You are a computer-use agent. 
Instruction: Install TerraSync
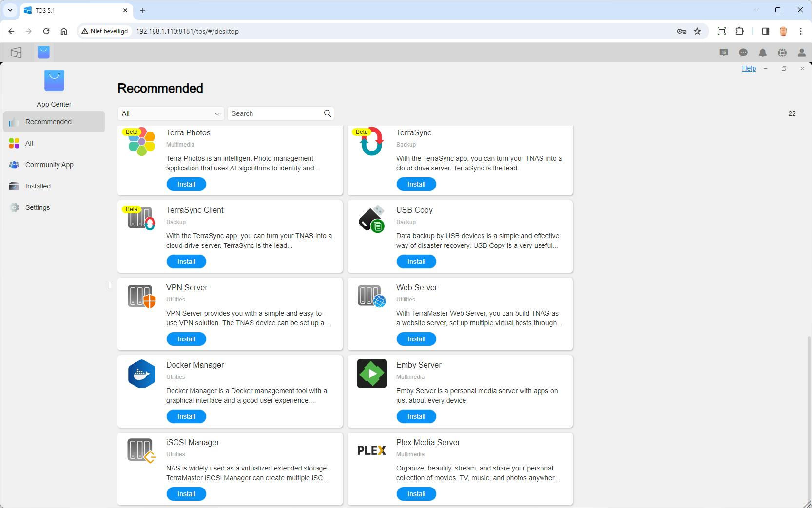pyautogui.click(x=416, y=184)
